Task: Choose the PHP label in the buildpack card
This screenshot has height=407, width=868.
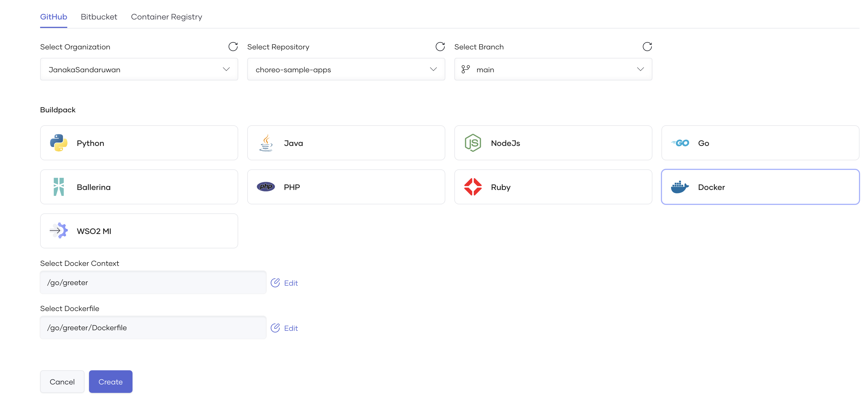Action: coord(292,187)
